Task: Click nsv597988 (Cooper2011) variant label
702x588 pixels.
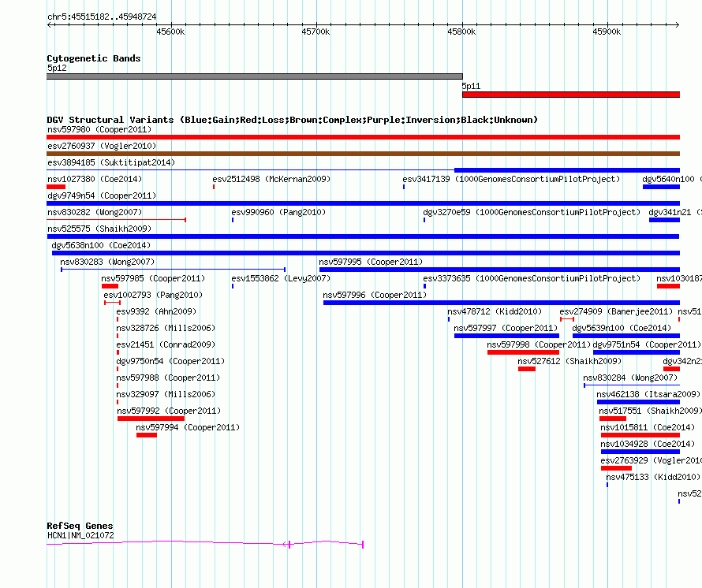Action: [168, 378]
